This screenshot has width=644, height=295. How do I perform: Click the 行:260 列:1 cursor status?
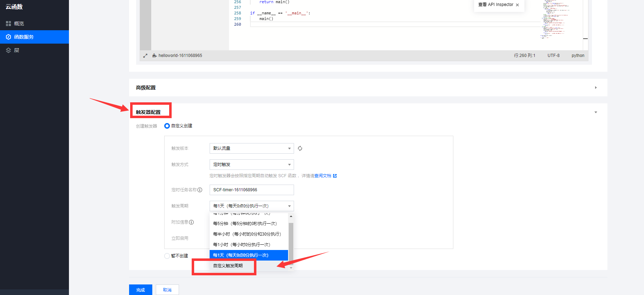tap(524, 56)
